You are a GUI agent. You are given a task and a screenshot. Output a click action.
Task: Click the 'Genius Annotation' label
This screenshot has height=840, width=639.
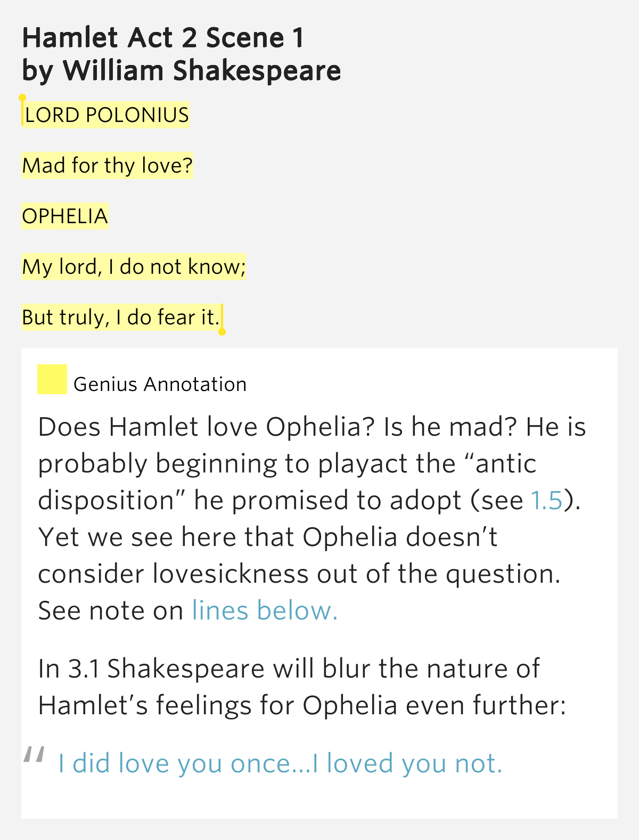coord(160,384)
